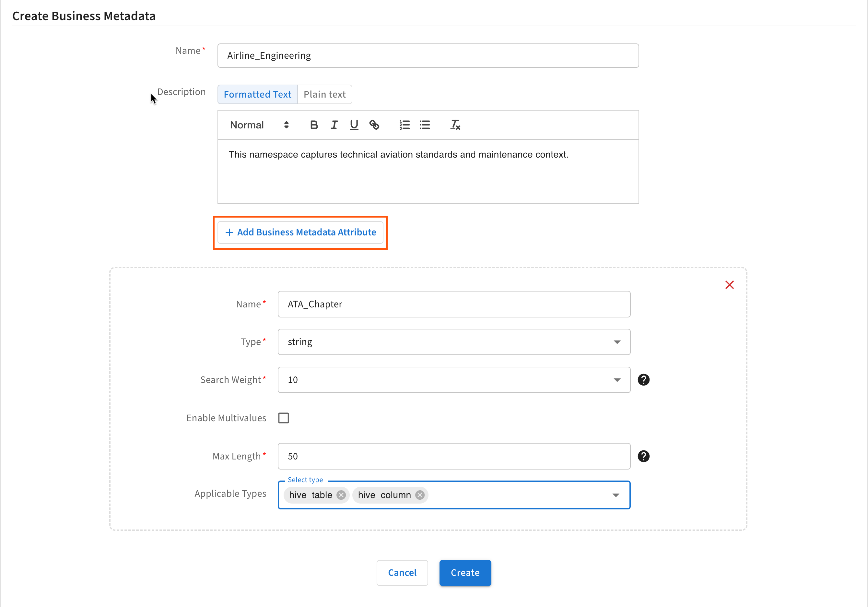Click Add Business Metadata Attribute button
This screenshot has width=868, height=607.
pos(300,232)
